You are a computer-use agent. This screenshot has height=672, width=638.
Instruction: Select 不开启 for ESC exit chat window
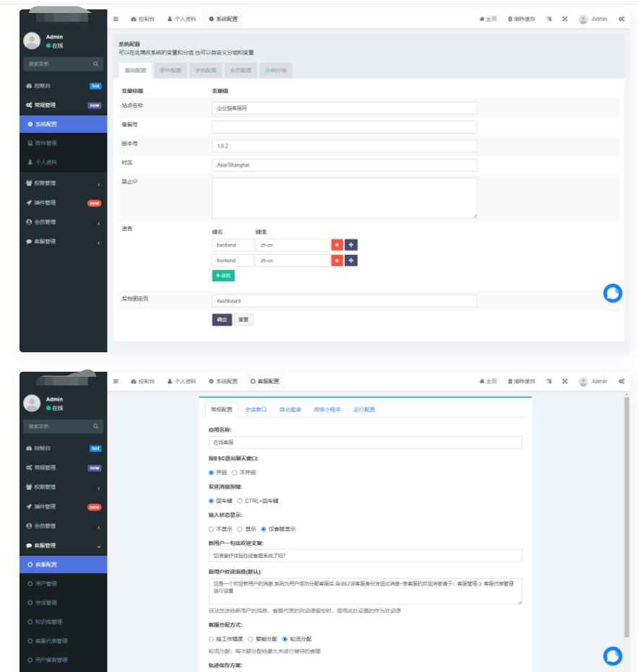(235, 473)
